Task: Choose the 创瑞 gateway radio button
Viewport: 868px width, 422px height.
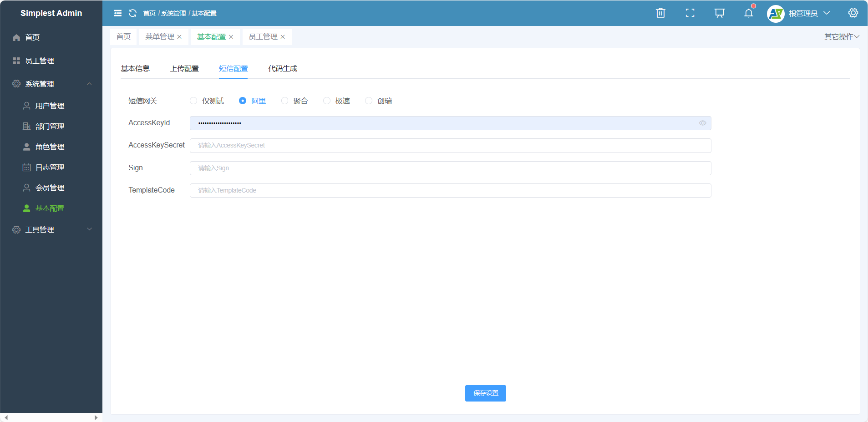Action: point(369,101)
